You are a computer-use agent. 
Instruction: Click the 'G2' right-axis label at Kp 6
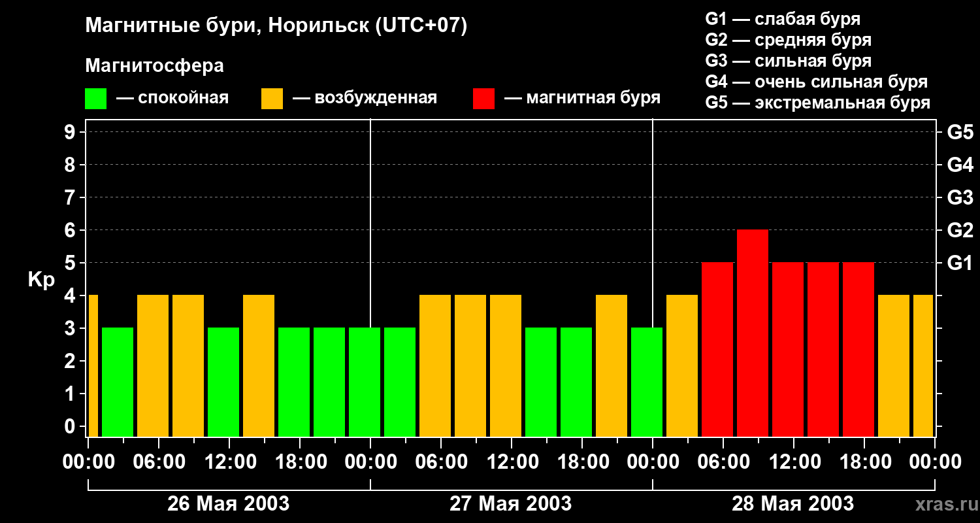tap(960, 231)
